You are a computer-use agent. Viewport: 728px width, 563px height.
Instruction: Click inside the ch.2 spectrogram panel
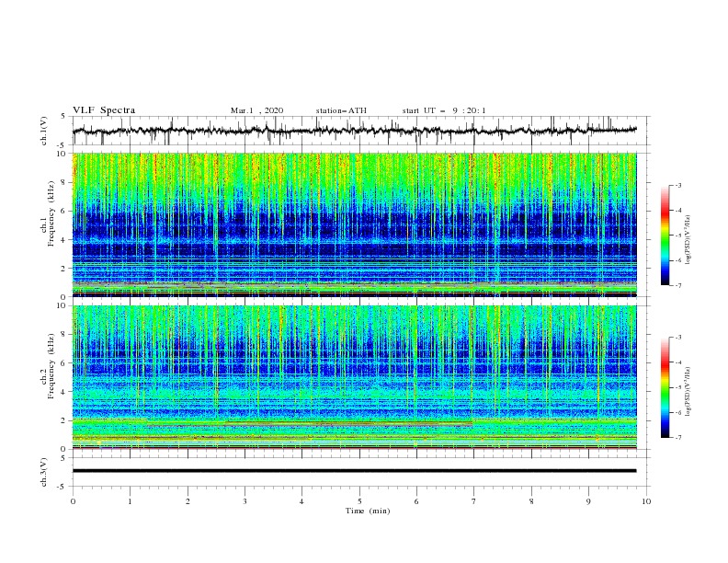pyautogui.click(x=354, y=377)
